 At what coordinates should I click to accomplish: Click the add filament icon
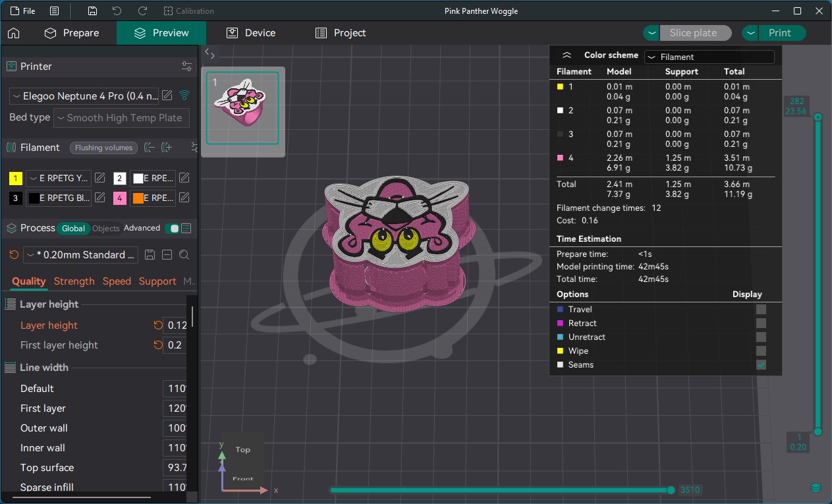tap(167, 148)
